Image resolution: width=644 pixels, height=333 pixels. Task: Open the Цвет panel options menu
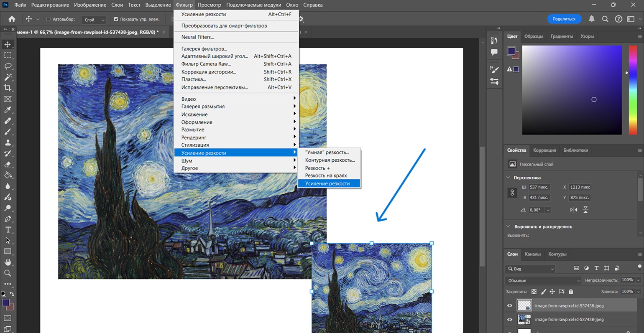[639, 37]
